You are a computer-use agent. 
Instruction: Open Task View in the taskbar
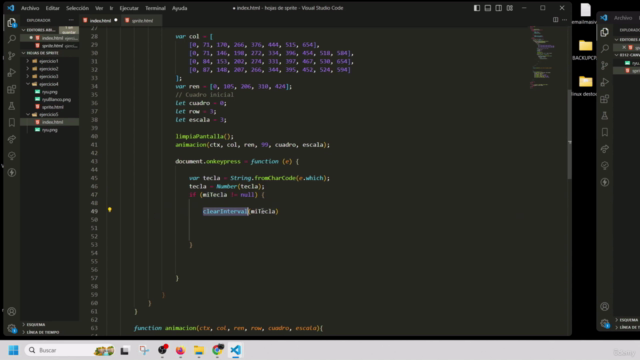(124, 350)
